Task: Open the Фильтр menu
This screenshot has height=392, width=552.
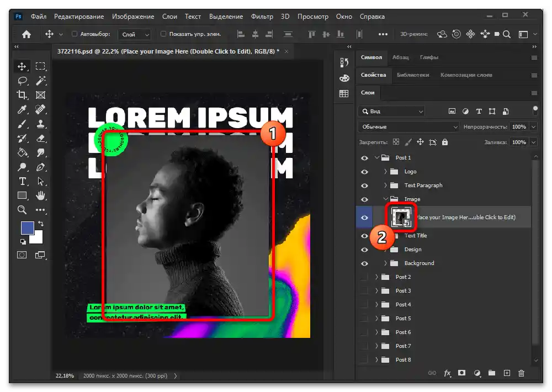Action: click(x=262, y=17)
